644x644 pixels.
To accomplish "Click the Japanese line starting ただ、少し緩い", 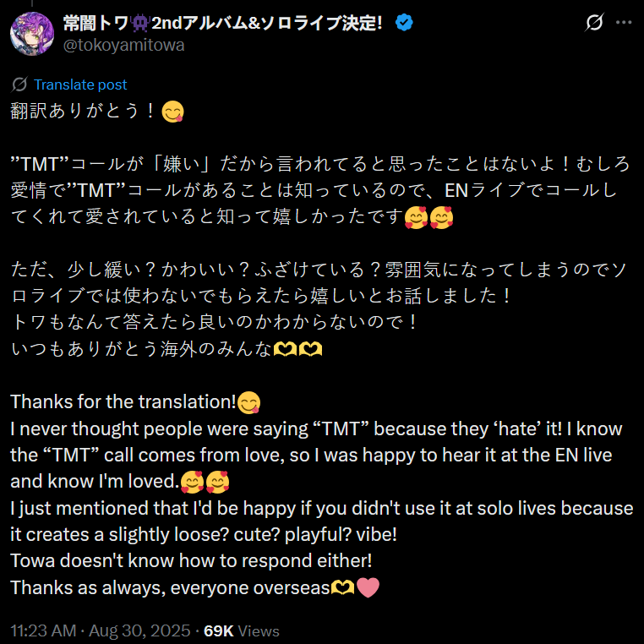I will point(319,270).
